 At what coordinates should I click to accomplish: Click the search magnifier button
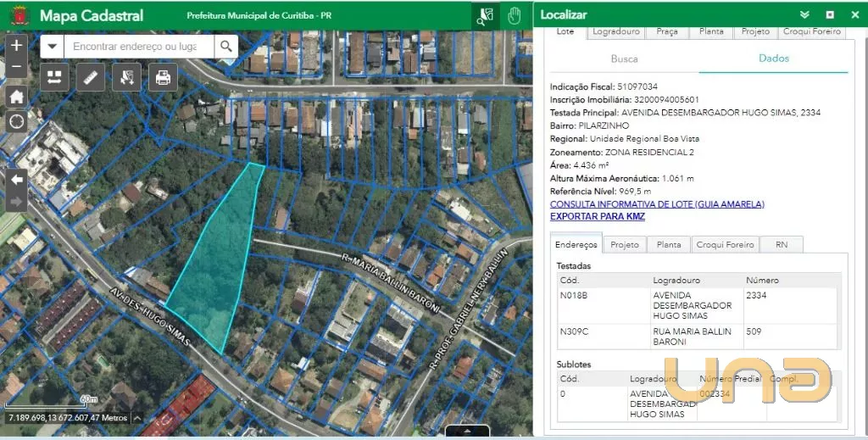(226, 47)
